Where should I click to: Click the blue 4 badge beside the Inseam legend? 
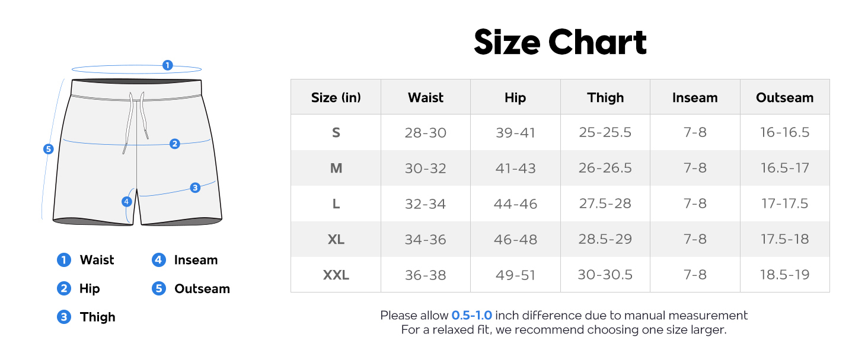pyautogui.click(x=158, y=260)
